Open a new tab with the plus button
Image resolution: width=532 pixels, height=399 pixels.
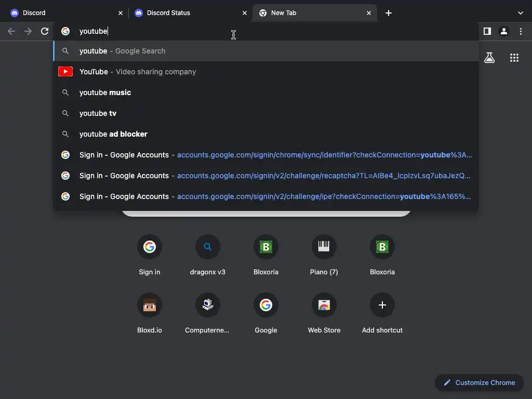pyautogui.click(x=389, y=13)
